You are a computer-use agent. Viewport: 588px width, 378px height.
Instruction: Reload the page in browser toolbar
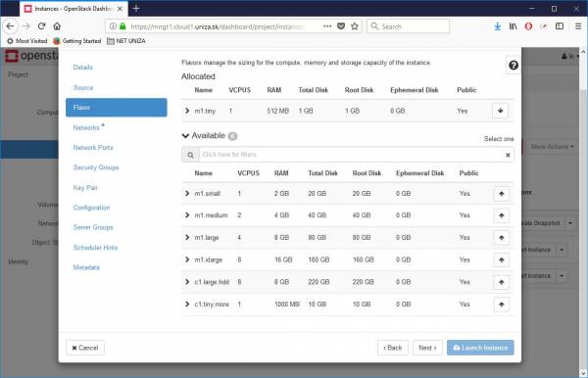[41, 26]
